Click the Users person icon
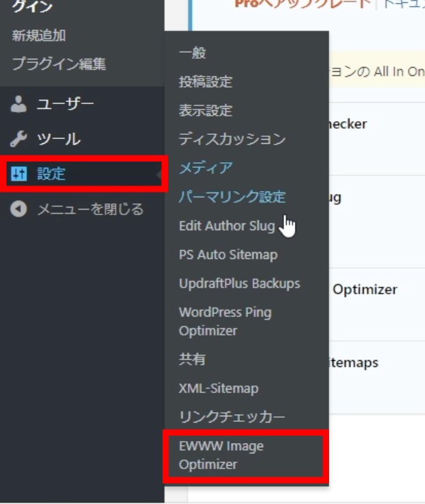The height and width of the screenshot is (504, 425). (x=19, y=104)
